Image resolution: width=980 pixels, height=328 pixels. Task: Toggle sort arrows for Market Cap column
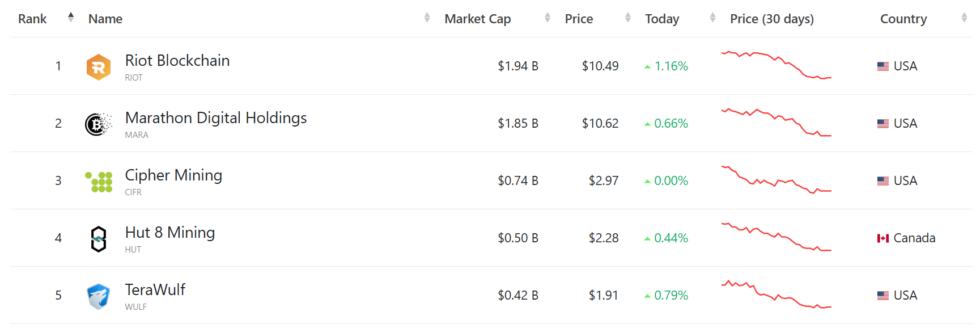(547, 18)
